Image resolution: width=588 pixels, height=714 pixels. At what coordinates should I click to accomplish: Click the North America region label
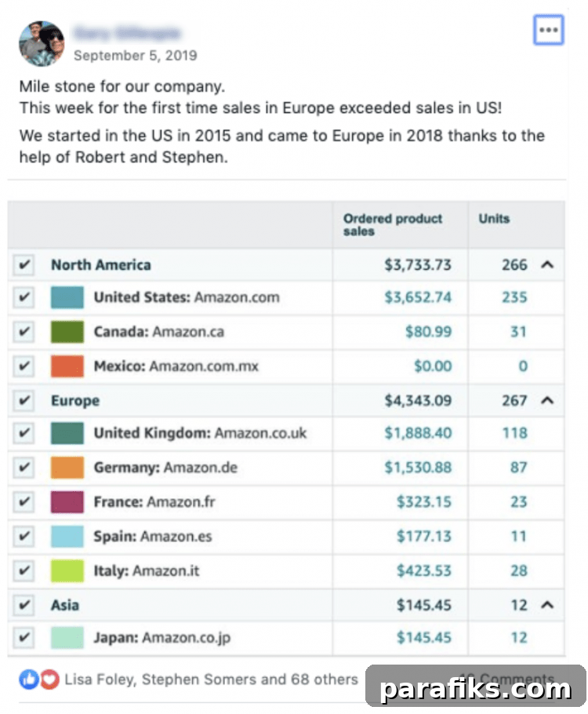pyautogui.click(x=100, y=265)
